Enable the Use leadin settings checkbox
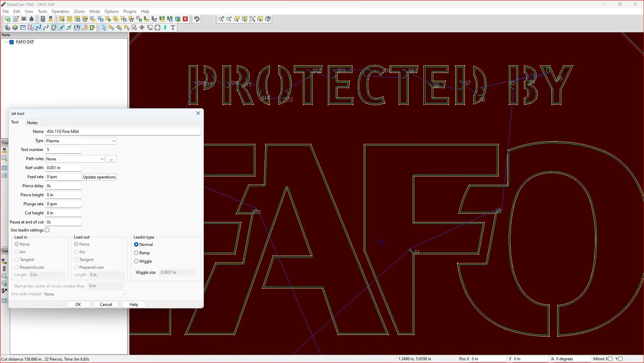 coord(47,230)
